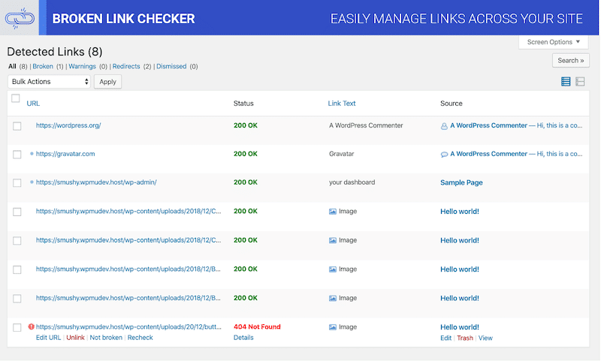Sort by the URL column header

click(x=33, y=104)
